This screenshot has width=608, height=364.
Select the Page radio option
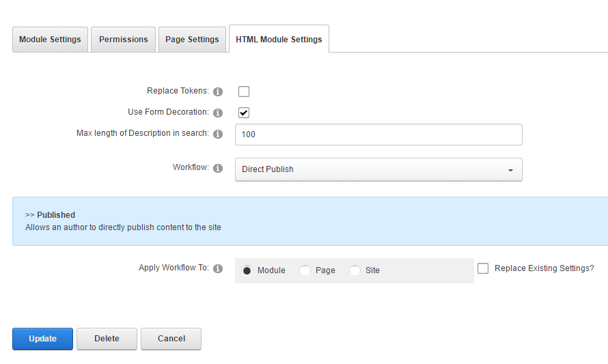(305, 270)
